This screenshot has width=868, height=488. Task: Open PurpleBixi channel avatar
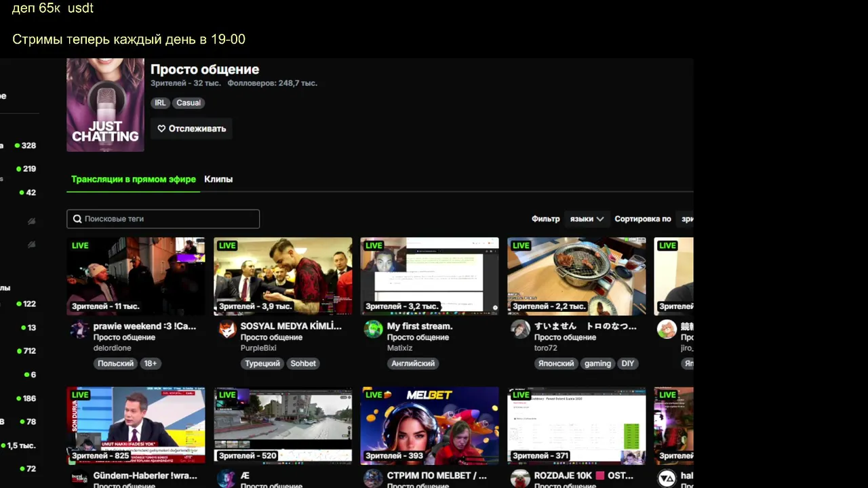tap(227, 329)
